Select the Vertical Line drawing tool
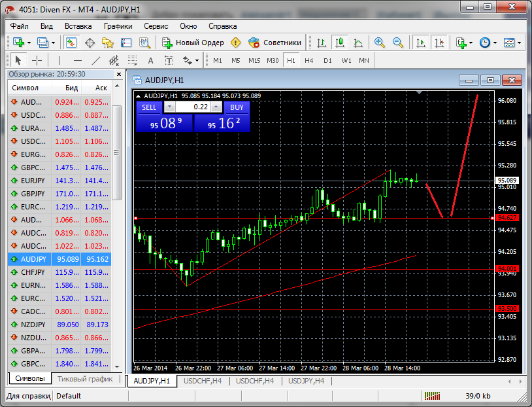 pos(59,60)
